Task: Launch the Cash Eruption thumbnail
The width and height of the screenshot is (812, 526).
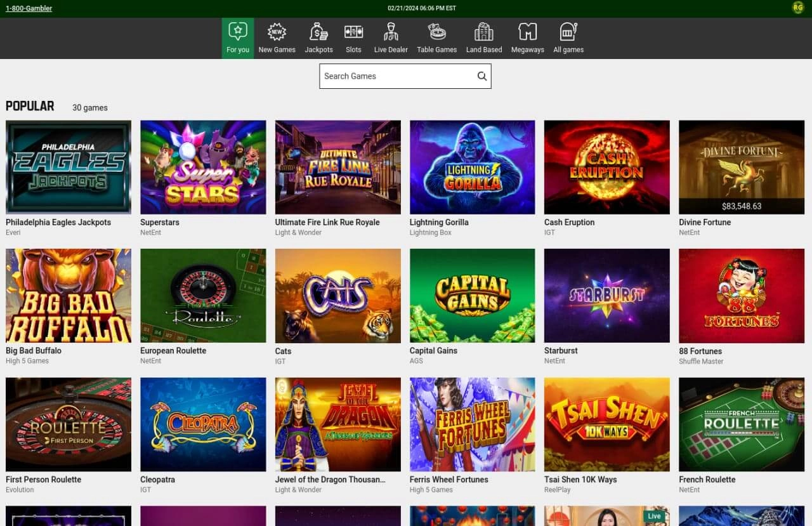Action: pyautogui.click(x=606, y=168)
